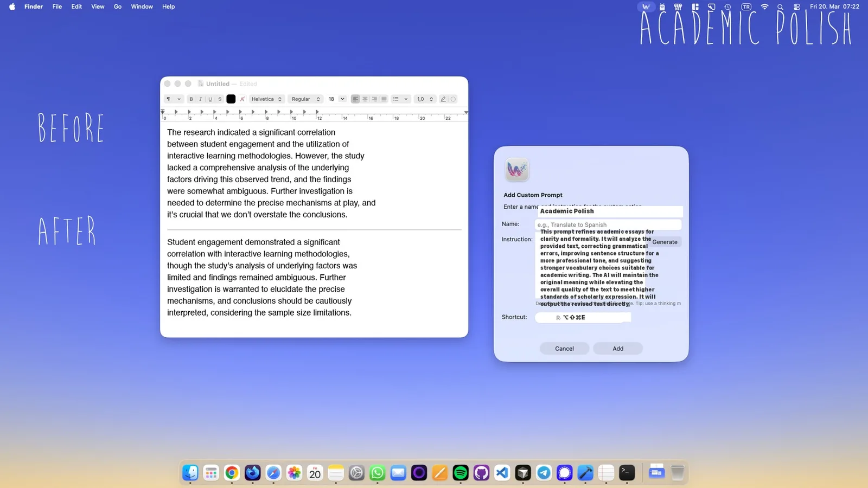Open the Apple menu
Image resolution: width=868 pixels, height=488 pixels.
pos(12,7)
